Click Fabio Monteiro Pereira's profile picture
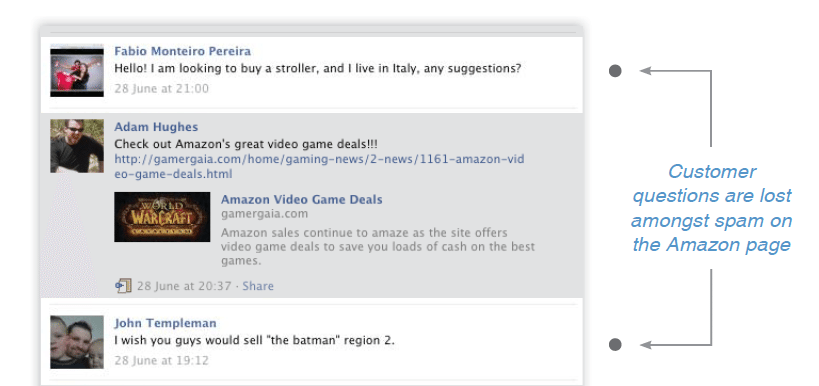This screenshot has width=819, height=386. 77,71
